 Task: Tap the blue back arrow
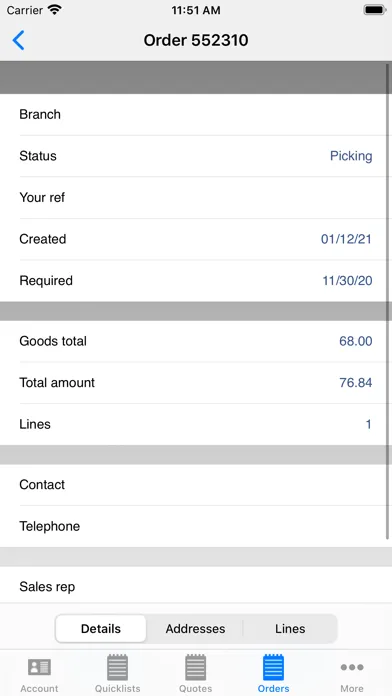(x=18, y=40)
